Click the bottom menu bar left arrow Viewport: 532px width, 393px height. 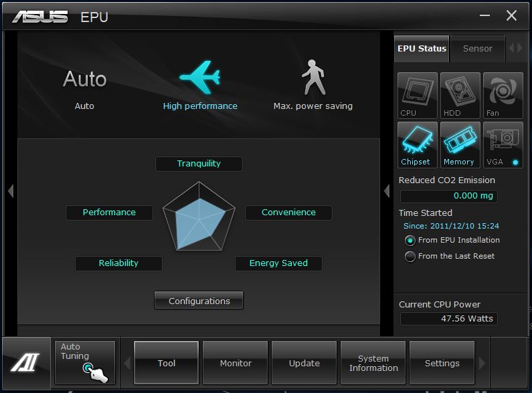coord(127,363)
